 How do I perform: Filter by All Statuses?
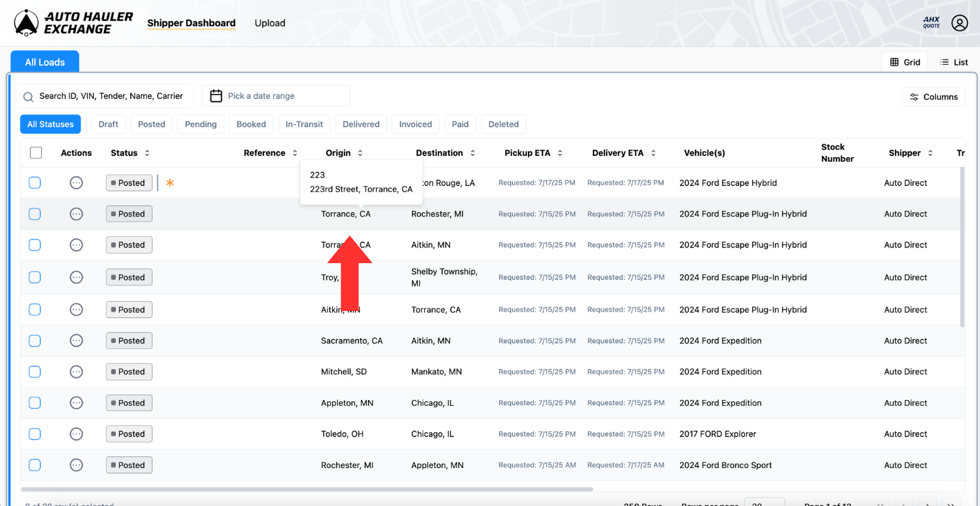[x=50, y=124]
